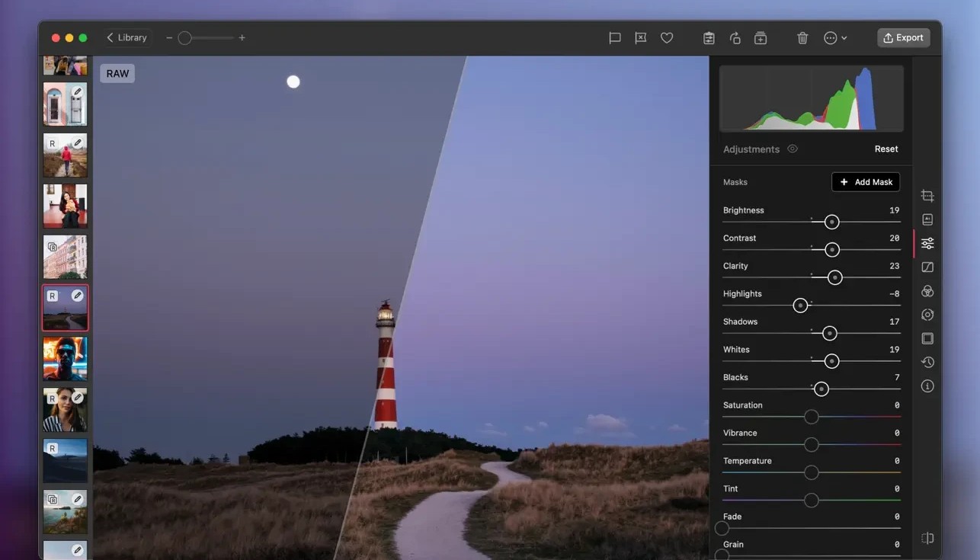Click the Temperature slider handle
This screenshot has width=980, height=560.
click(x=812, y=473)
